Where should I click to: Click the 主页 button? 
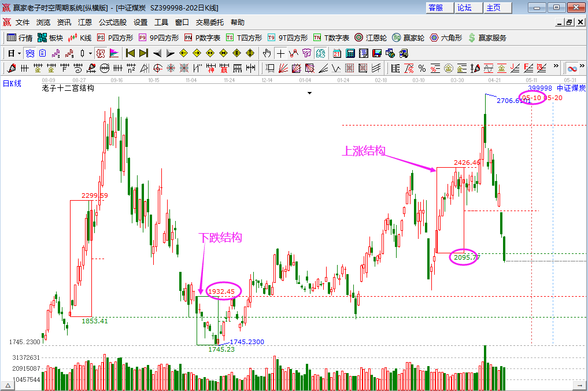(x=498, y=8)
